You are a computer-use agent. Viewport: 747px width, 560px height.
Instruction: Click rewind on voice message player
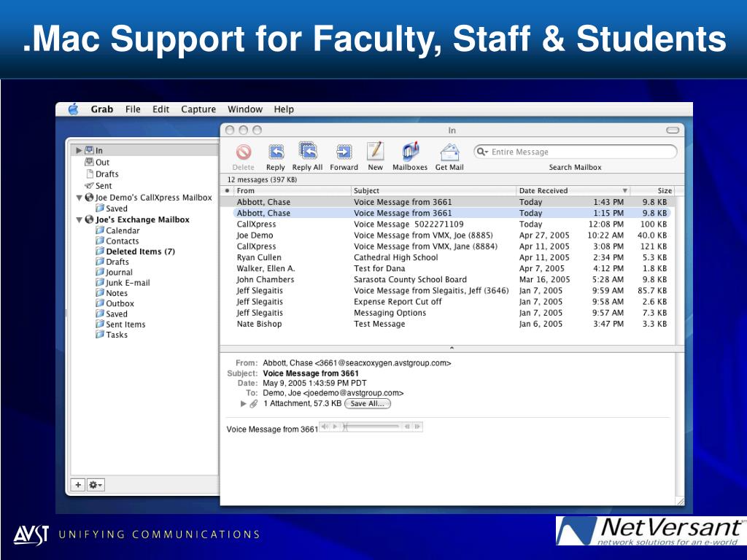coord(407,427)
